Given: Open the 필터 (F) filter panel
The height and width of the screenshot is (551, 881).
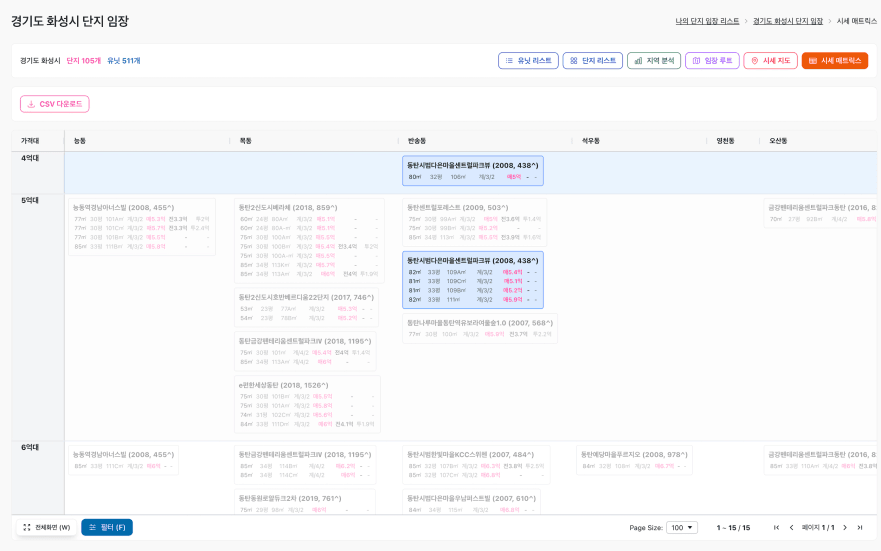Looking at the screenshot, I should (107, 527).
